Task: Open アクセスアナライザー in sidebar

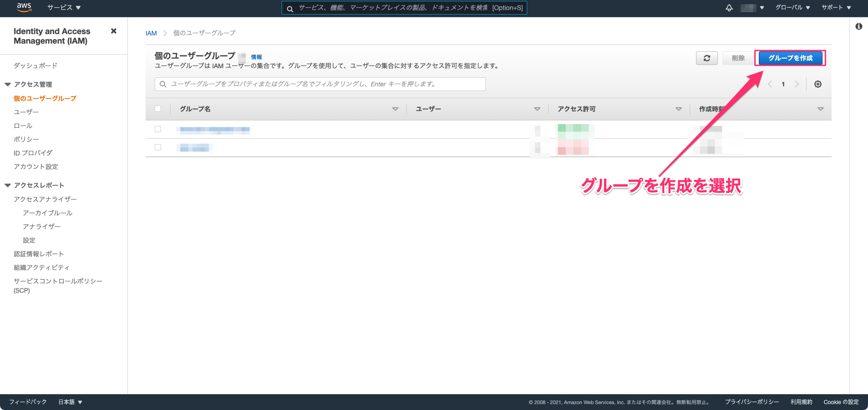Action: click(x=45, y=199)
